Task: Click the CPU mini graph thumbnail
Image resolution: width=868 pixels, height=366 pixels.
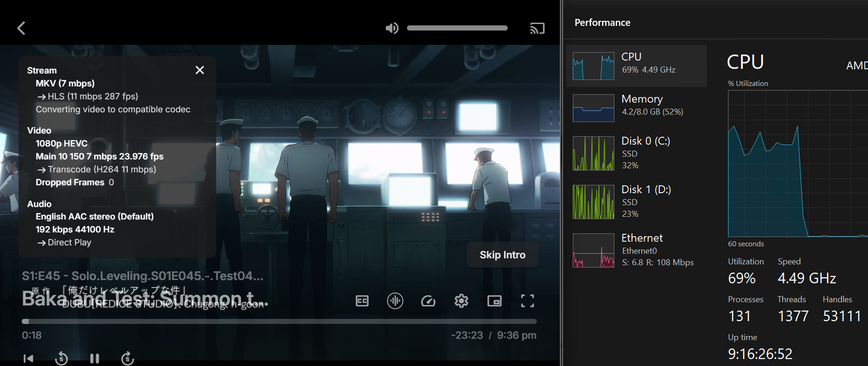Action: tap(594, 66)
